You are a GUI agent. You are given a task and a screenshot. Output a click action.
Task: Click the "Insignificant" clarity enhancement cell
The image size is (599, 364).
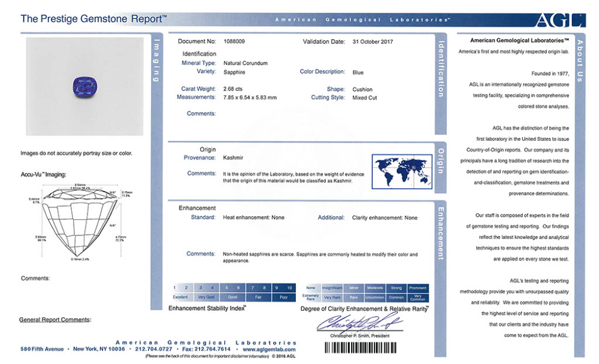click(332, 288)
